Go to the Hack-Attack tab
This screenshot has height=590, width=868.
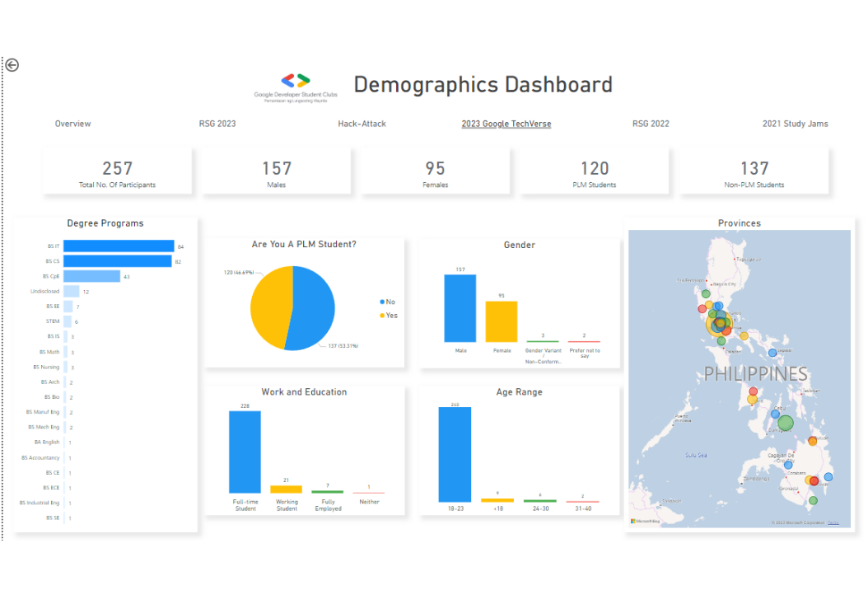[x=362, y=124]
